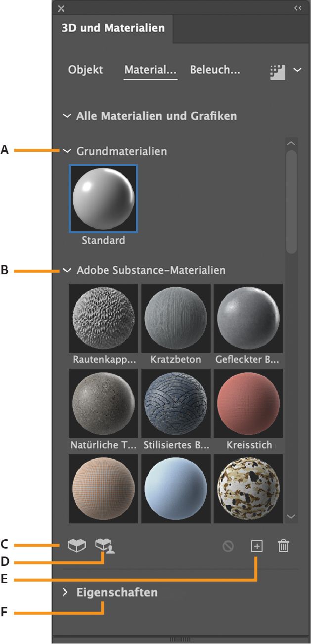This screenshot has height=644, width=311.
Task: Click the scrollbar down arrow
Action: click(x=291, y=516)
